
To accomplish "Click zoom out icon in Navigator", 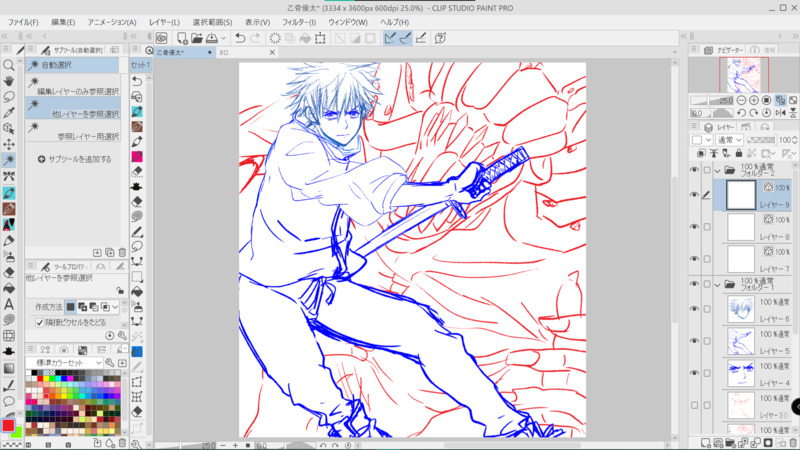I will tap(741, 101).
